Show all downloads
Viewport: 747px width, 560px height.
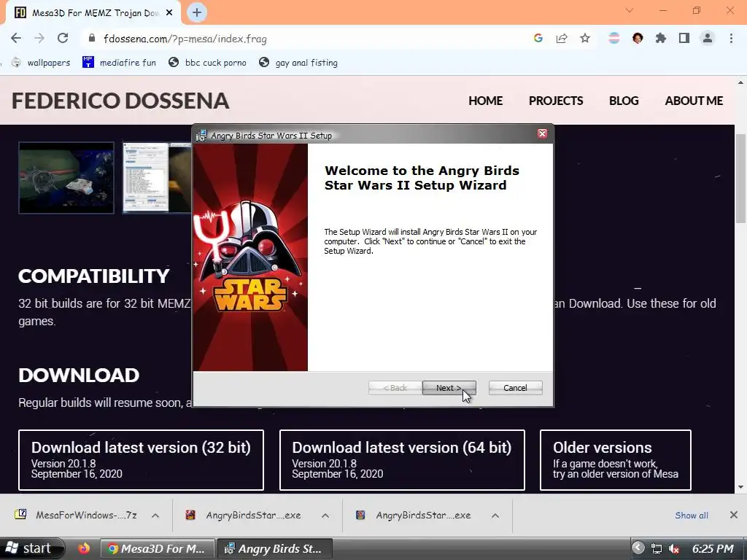click(692, 516)
